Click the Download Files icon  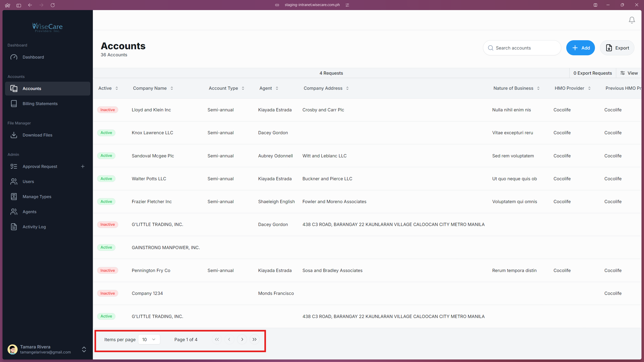tap(14, 135)
